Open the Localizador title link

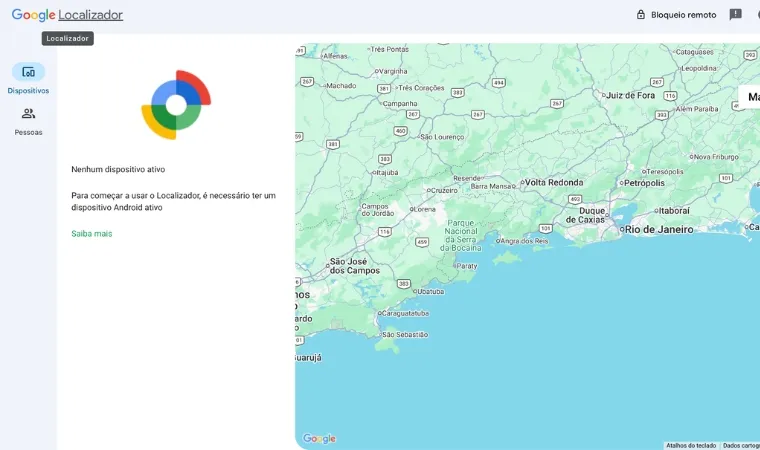tap(91, 15)
